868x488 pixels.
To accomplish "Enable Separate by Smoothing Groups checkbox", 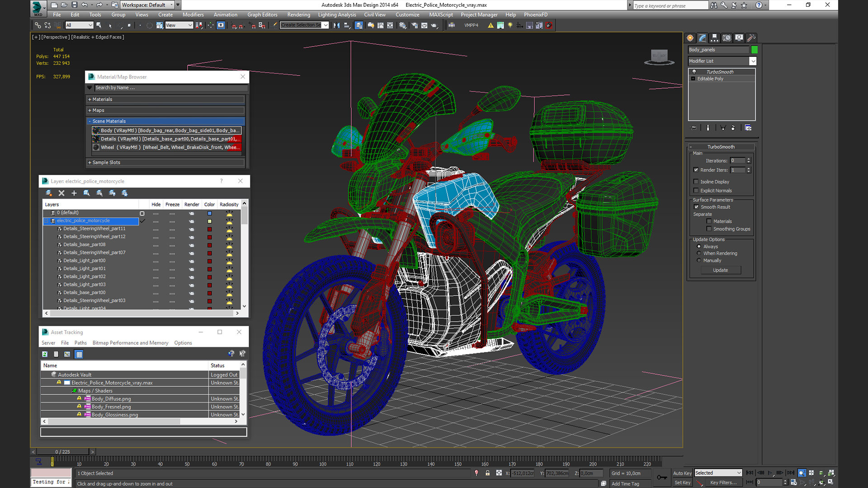I will (709, 229).
